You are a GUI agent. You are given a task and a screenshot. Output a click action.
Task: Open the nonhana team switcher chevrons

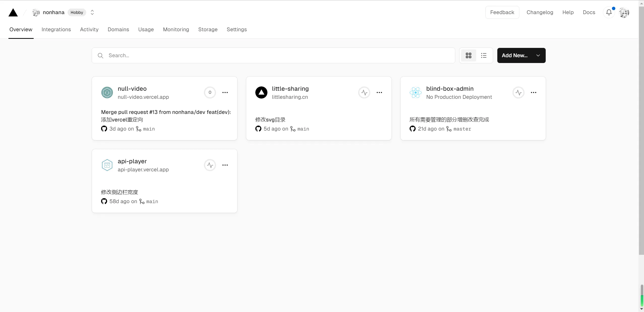(92, 12)
